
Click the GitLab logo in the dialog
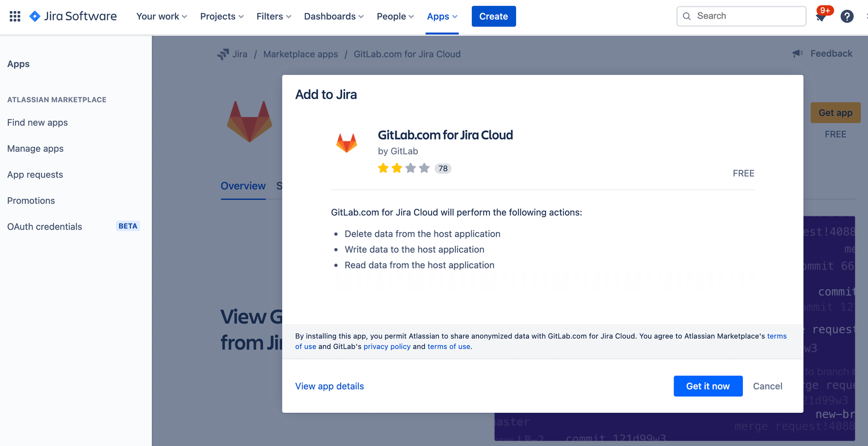[x=347, y=142]
